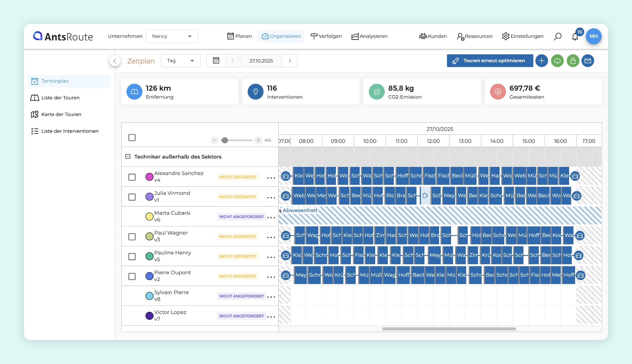Open the Tag view dropdown
This screenshot has width=632, height=364.
click(x=180, y=61)
